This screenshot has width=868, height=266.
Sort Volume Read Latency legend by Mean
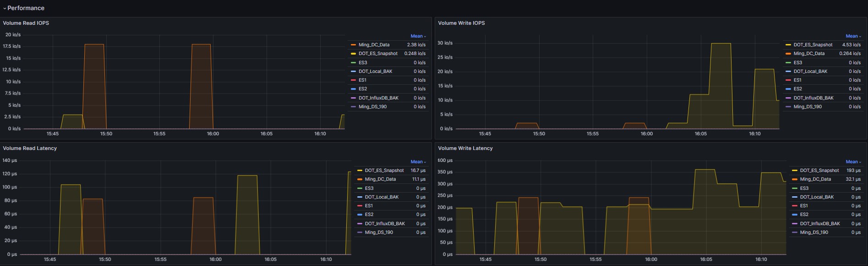pos(418,162)
